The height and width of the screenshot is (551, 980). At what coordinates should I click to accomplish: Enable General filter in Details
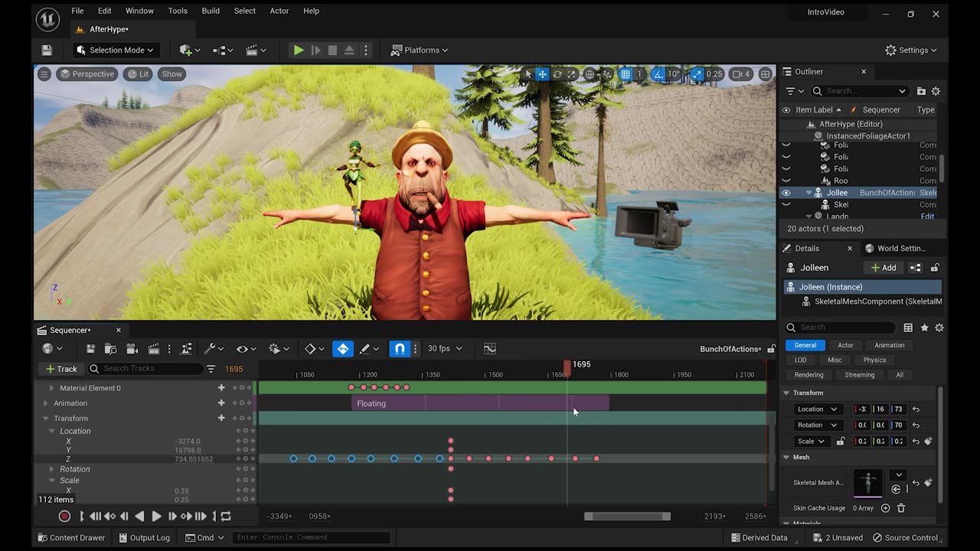805,345
